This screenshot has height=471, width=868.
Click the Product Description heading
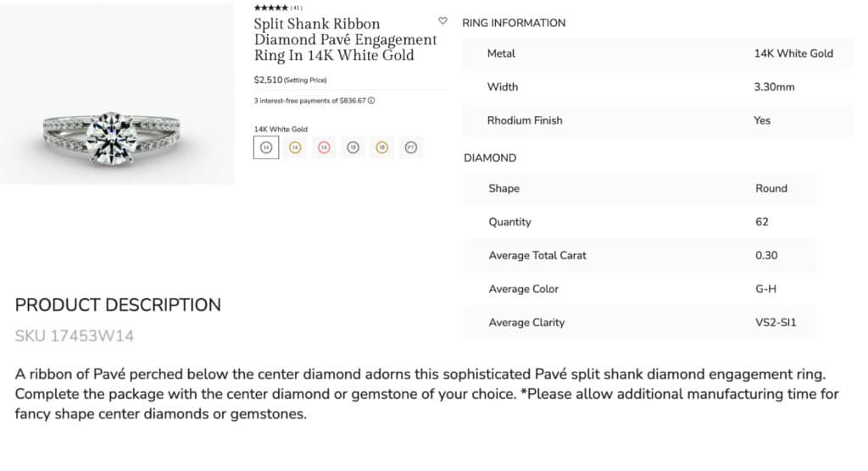click(x=118, y=305)
